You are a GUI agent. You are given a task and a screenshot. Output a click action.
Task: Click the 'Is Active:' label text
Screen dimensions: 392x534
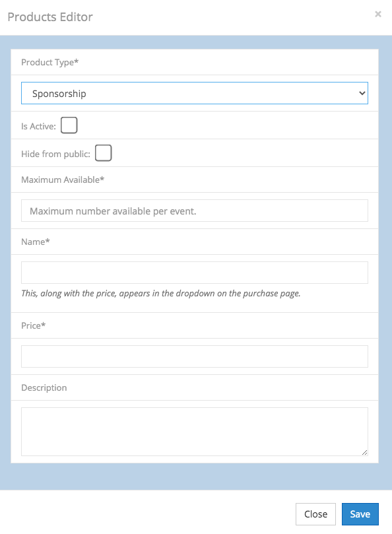click(38, 126)
